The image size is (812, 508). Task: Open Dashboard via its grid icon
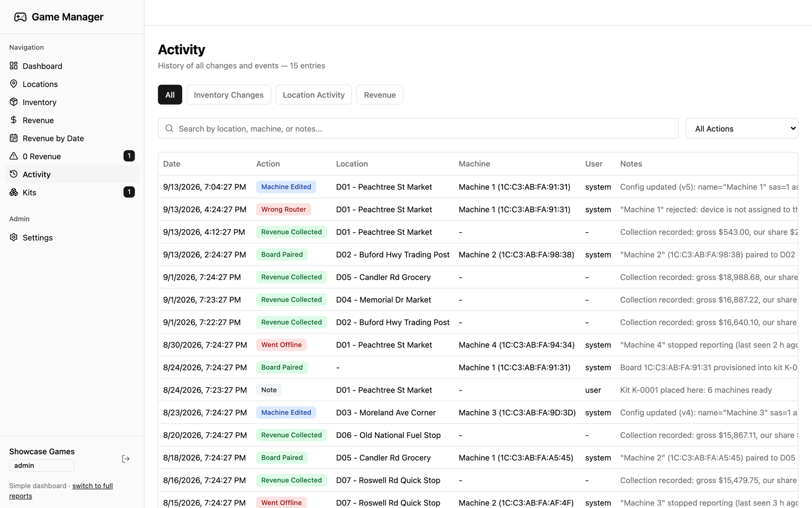coord(14,66)
